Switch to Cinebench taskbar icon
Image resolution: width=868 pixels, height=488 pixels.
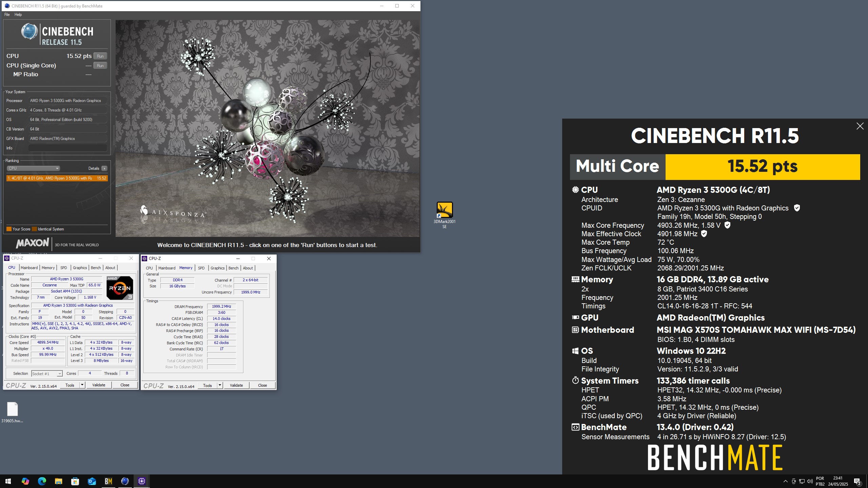click(x=125, y=481)
